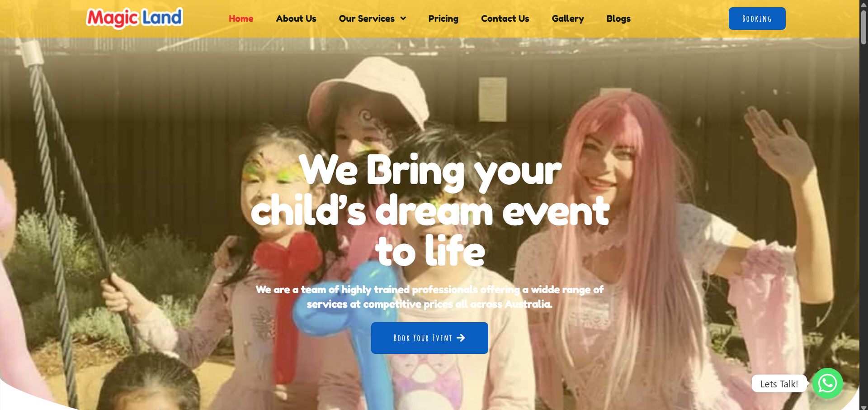Screen dimensions: 868x410
Task: Click the arrow icon on Book Your Event
Action: [461, 338]
